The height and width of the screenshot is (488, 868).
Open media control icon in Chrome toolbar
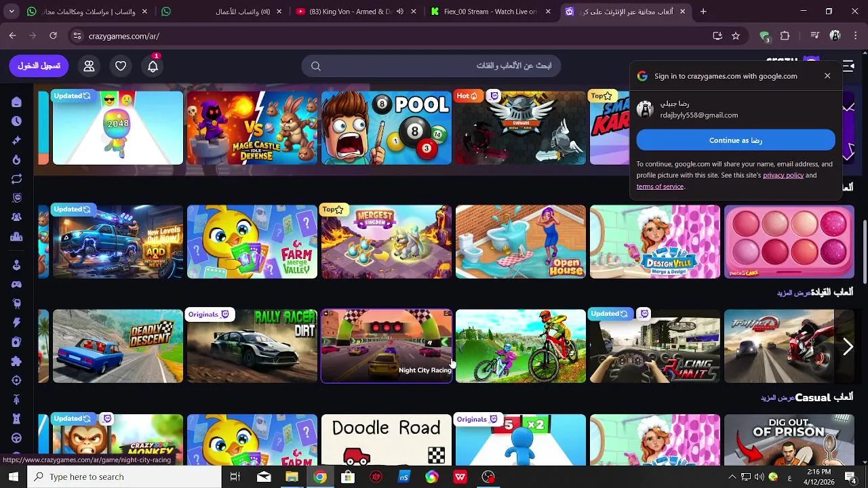(815, 36)
